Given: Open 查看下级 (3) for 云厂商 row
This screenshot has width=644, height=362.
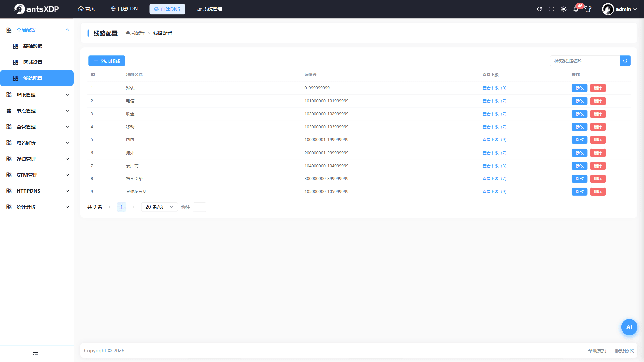Looking at the screenshot, I should click(x=494, y=166).
